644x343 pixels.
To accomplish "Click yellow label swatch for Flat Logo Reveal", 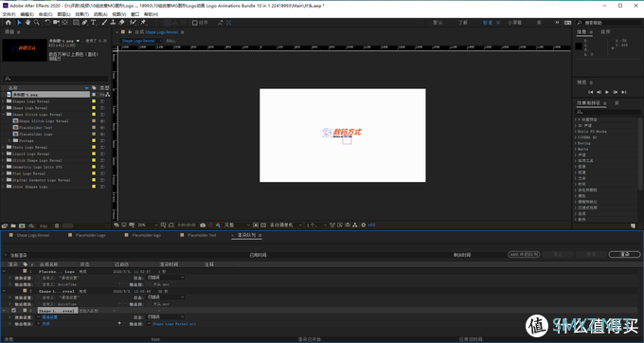I will pyautogui.click(x=94, y=173).
